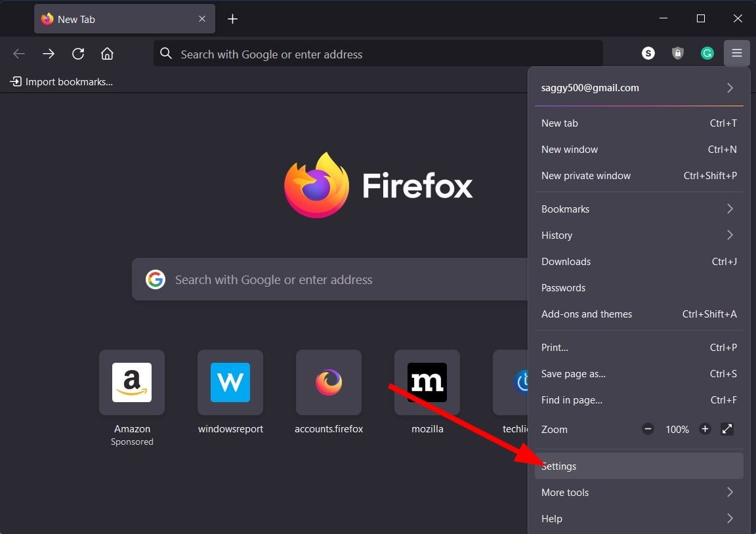Image resolution: width=756 pixels, height=534 pixels.
Task: Minimize the Firefox window
Action: (x=663, y=18)
